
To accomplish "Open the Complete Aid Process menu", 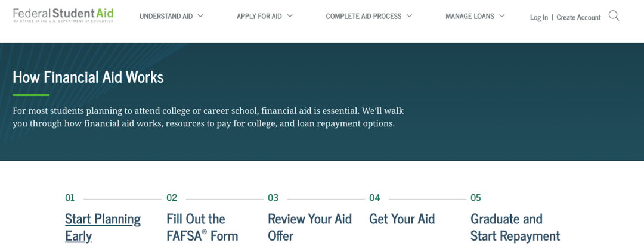I will tap(363, 17).
